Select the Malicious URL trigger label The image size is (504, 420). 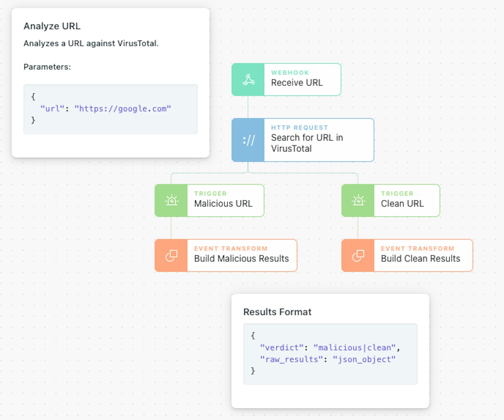223,204
